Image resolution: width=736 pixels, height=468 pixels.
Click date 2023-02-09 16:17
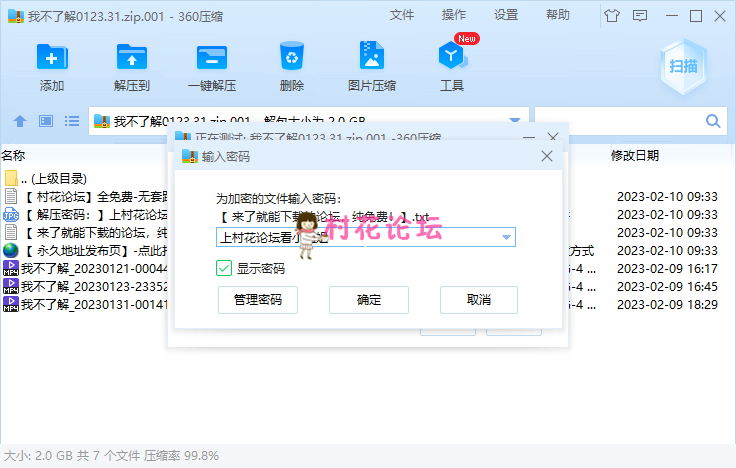[667, 269]
